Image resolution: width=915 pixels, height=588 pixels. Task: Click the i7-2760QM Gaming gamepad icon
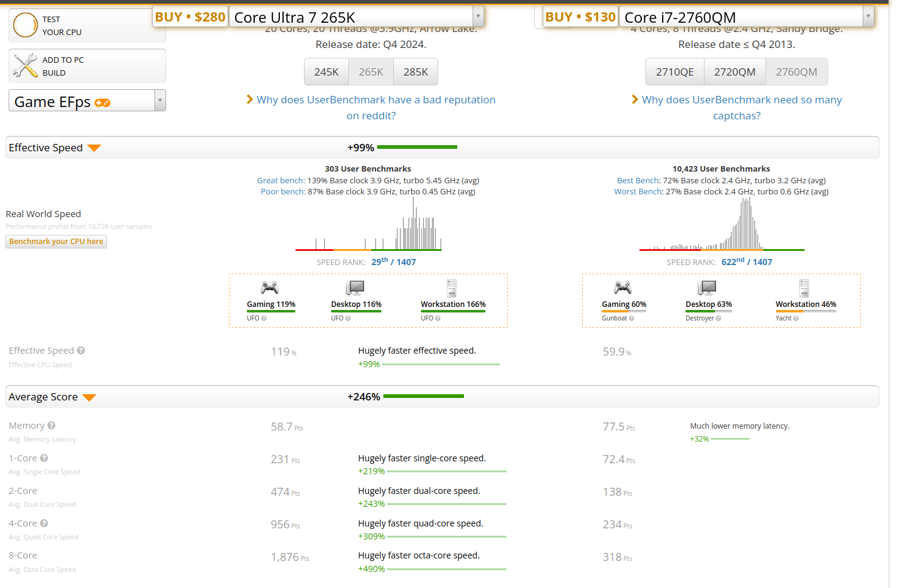tap(623, 288)
